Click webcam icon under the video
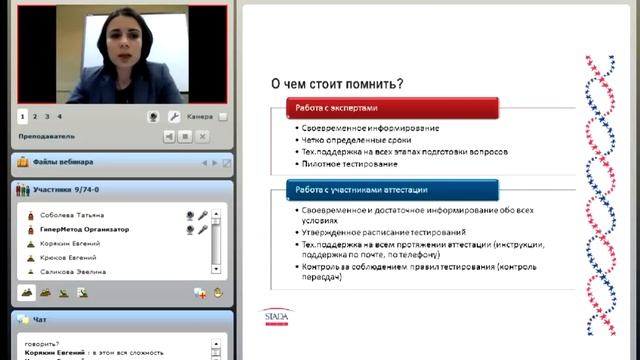Image resolution: width=640 pixels, height=360 pixels. [153, 117]
